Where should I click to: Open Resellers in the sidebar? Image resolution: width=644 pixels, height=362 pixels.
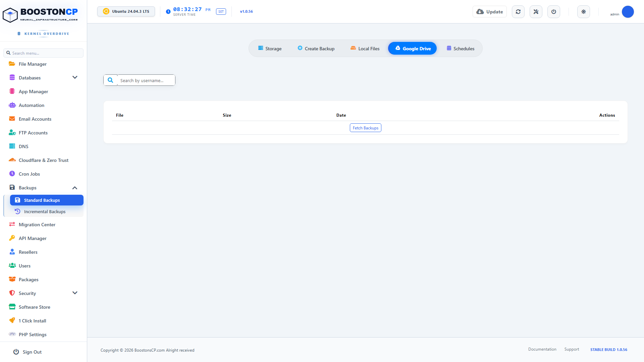[44, 252]
